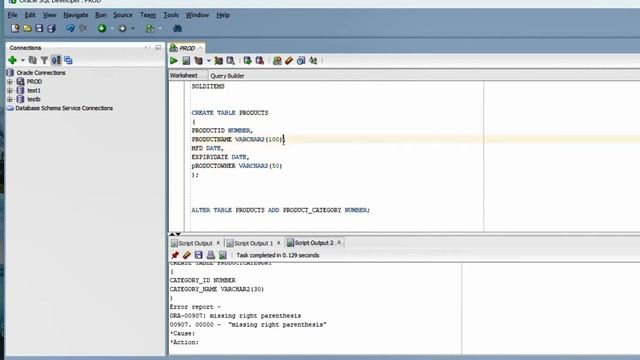640x360 pixels.
Task: Click the Undo arrow icon
Action: (x=70, y=28)
